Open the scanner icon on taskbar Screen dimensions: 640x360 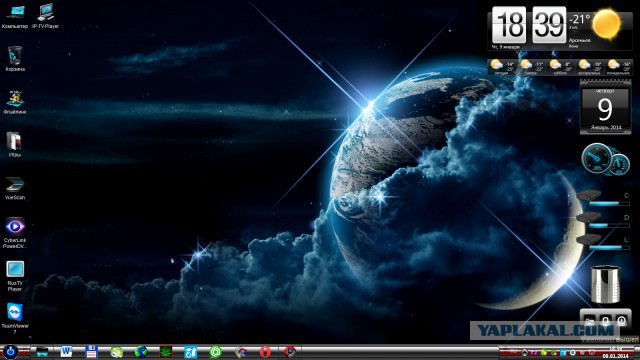(x=42, y=352)
